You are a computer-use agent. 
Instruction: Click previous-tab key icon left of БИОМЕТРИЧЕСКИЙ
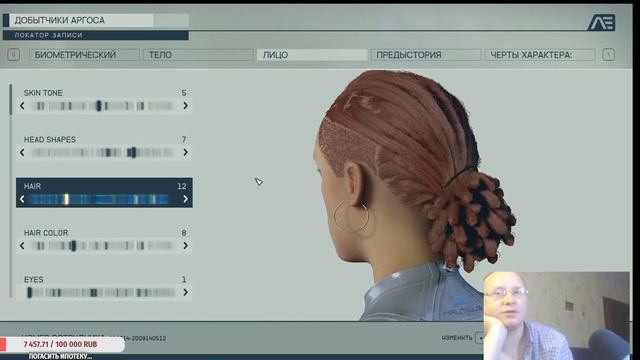pos(13,55)
